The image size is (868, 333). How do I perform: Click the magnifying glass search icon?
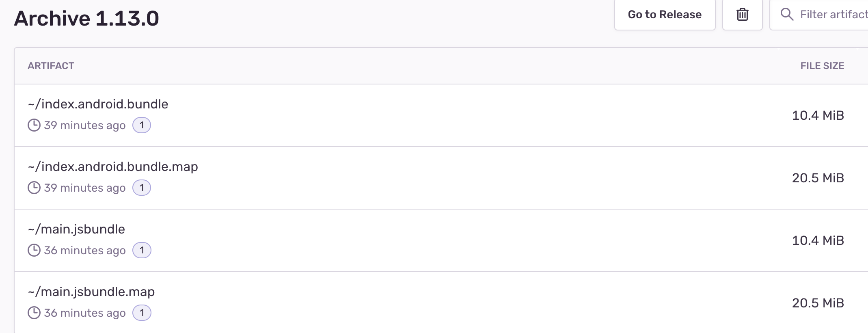click(787, 15)
